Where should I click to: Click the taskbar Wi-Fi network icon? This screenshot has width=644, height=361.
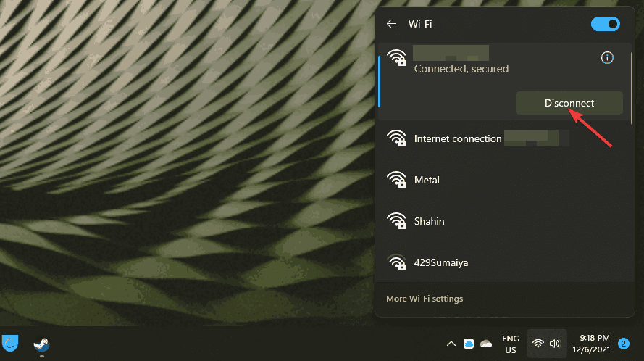[538, 344]
